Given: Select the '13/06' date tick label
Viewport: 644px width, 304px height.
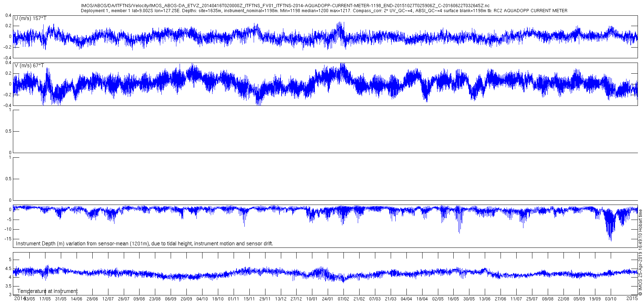Looking at the screenshot, I should pos(485,299).
